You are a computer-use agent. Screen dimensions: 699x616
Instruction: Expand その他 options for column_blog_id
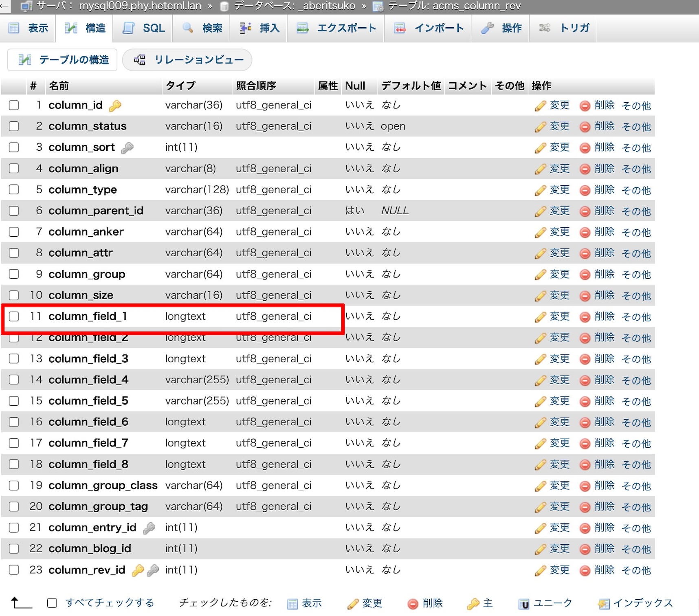tap(636, 549)
